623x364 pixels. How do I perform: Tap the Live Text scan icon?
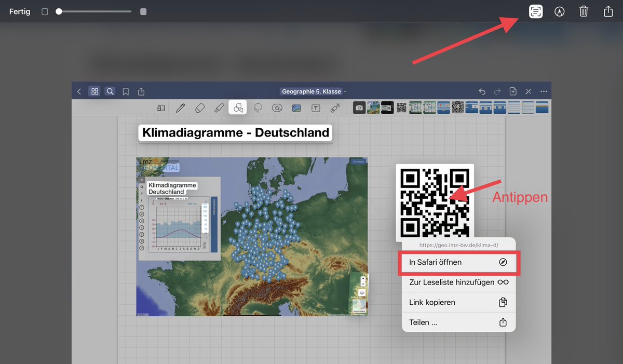point(536,11)
